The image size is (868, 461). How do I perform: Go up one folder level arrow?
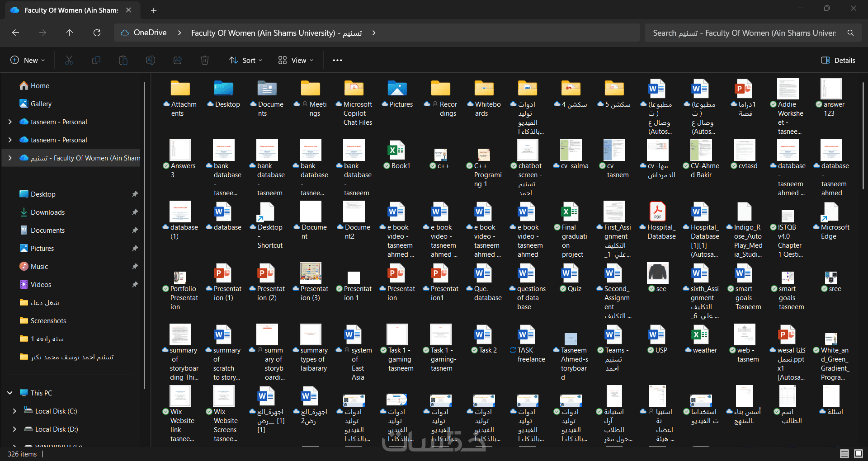tap(70, 33)
